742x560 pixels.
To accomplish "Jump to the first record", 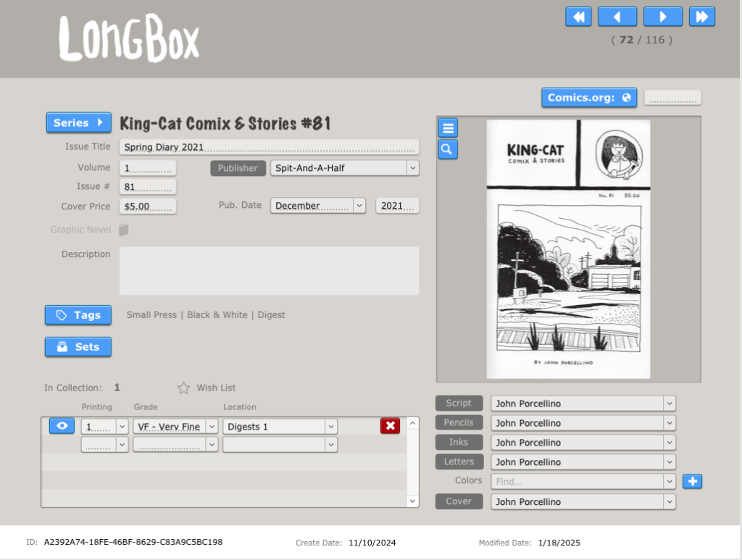I will tap(578, 17).
